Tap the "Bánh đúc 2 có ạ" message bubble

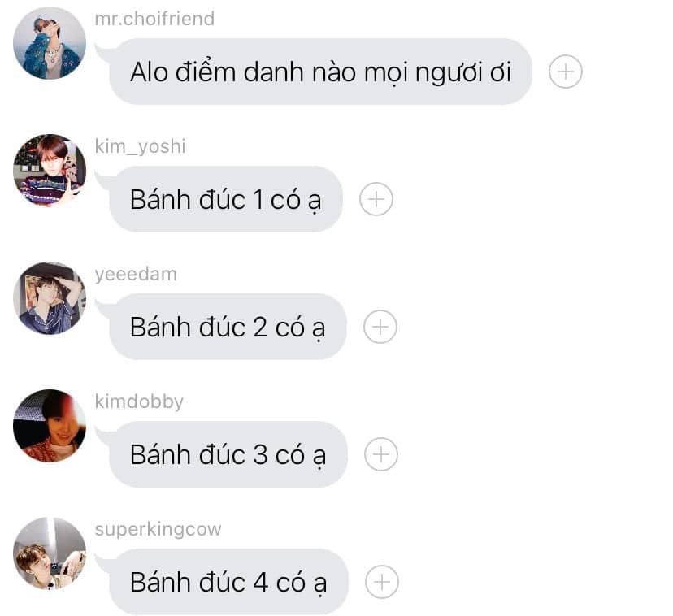coord(228,327)
